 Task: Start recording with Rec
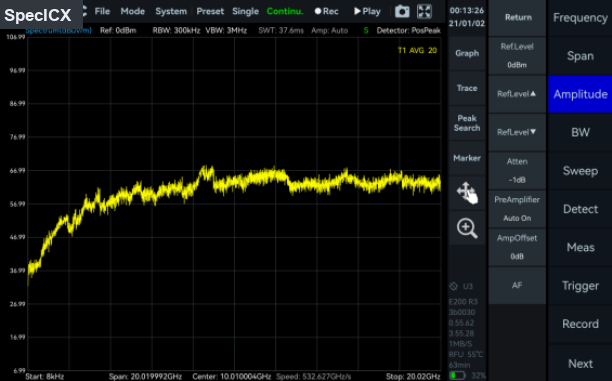pyautogui.click(x=327, y=11)
